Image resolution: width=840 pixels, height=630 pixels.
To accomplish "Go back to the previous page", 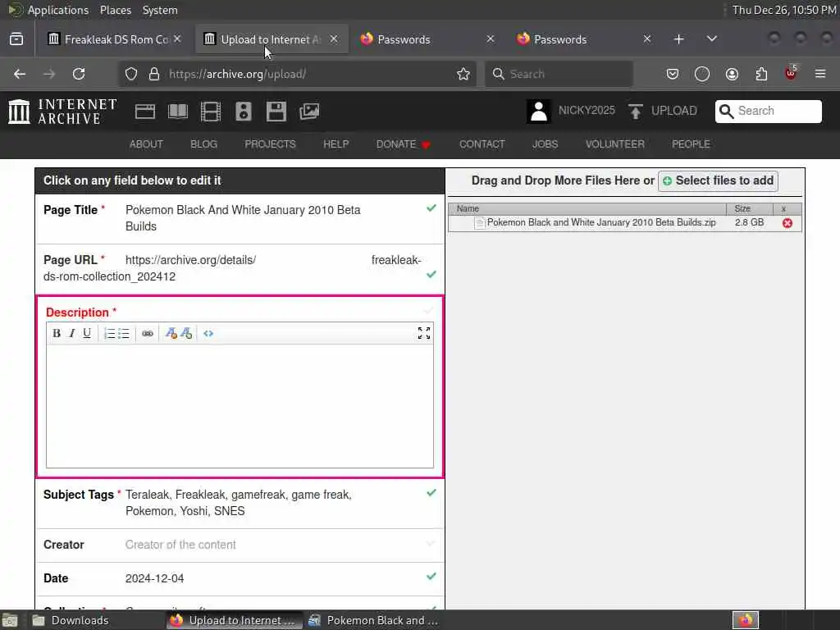I will click(x=20, y=74).
